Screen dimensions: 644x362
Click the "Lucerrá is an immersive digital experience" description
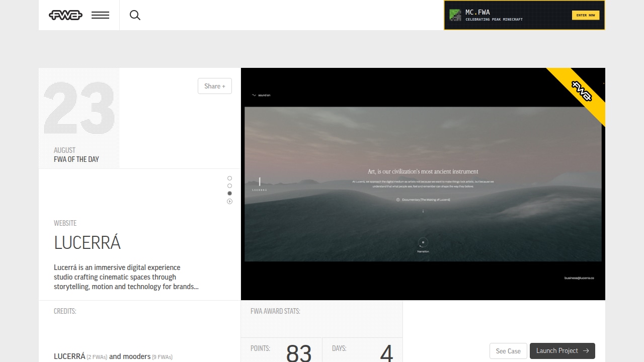pos(126,277)
